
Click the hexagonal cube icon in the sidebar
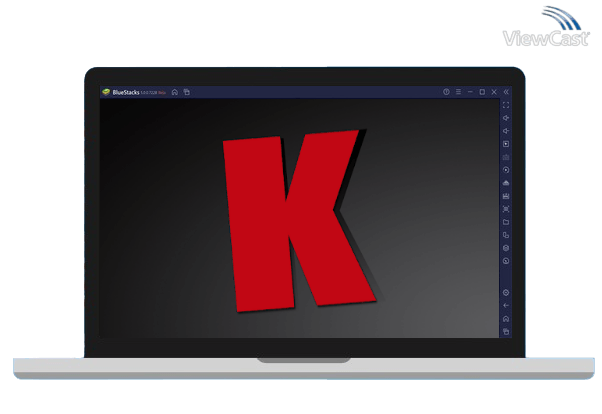pos(506,248)
